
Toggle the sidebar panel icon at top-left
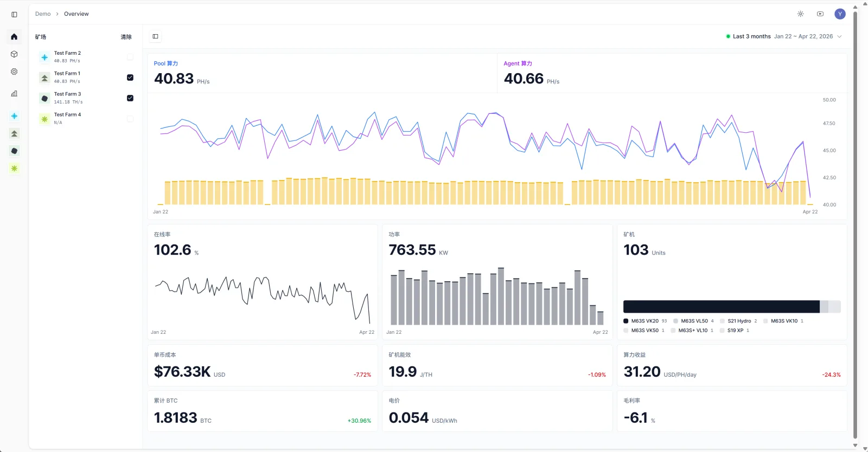[x=14, y=15]
